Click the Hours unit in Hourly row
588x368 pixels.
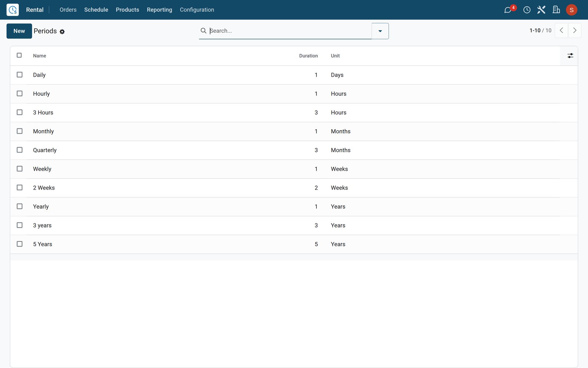[338, 94]
